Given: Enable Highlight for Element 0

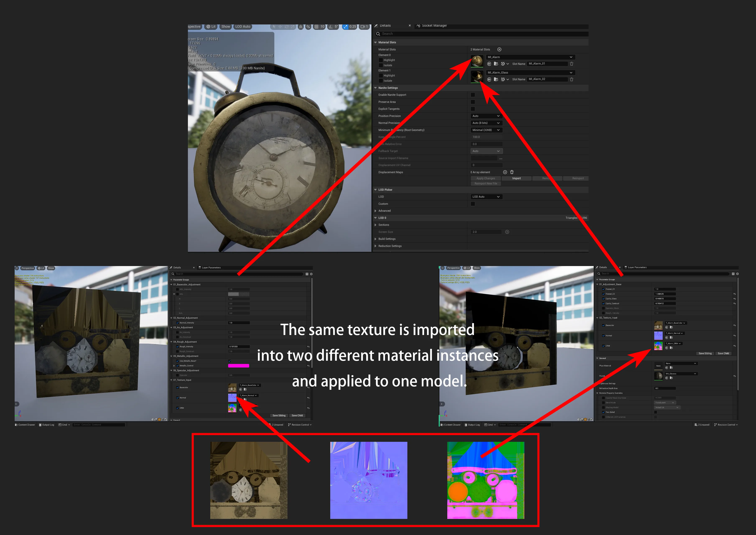Looking at the screenshot, I should pyautogui.click(x=381, y=60).
